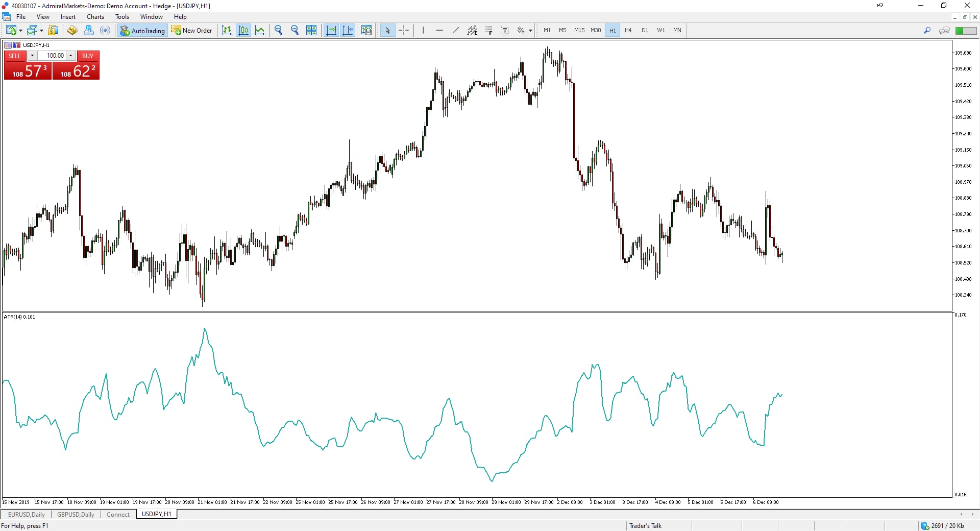Screen dimensions: 980x531
Task: Switch to the EURUSD,Daily chart tab
Action: click(27, 514)
